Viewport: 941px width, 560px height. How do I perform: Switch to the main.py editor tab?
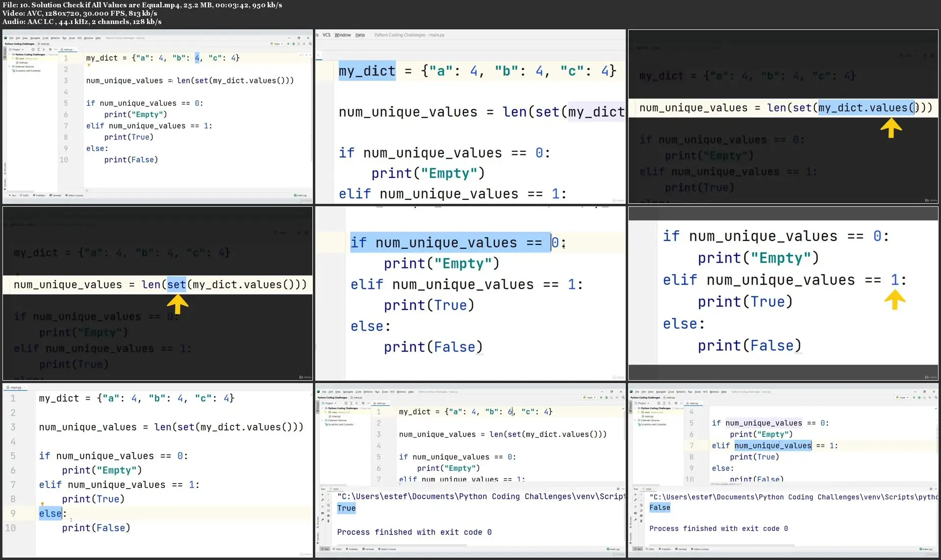(x=68, y=49)
